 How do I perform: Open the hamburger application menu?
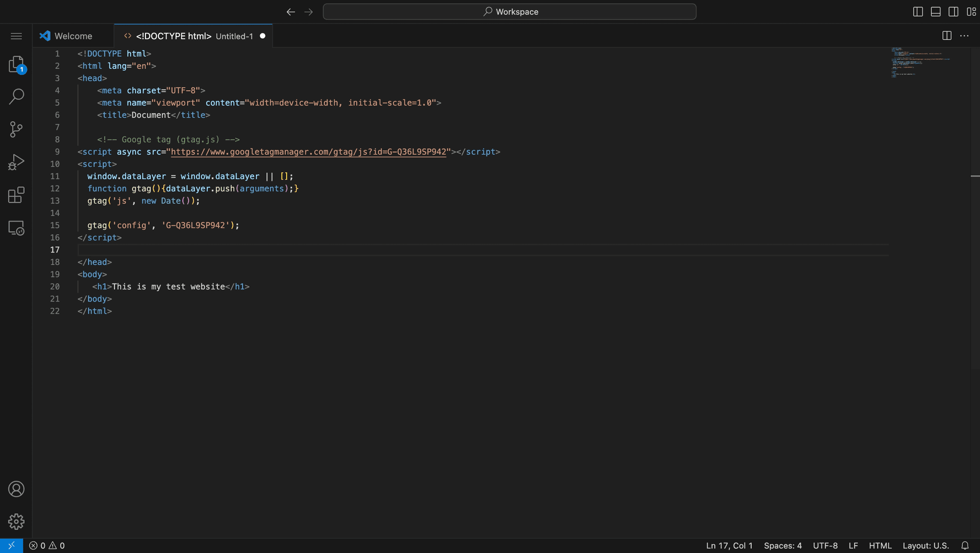click(16, 35)
